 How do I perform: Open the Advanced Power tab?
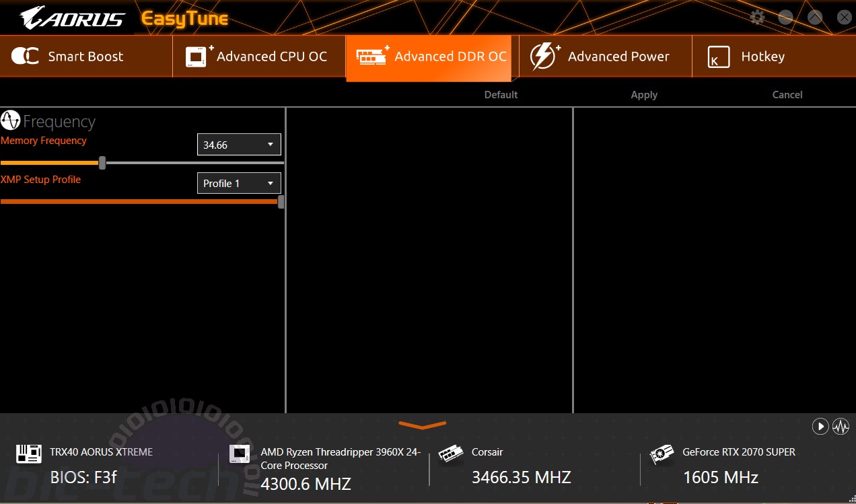tap(606, 57)
